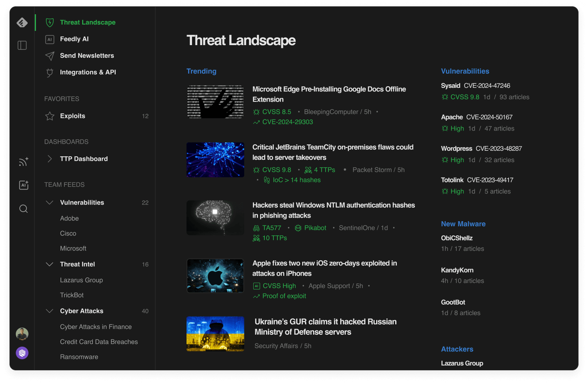Viewport: 588px width, 383px height.
Task: Open the AI feed creation icon
Action: (x=24, y=185)
